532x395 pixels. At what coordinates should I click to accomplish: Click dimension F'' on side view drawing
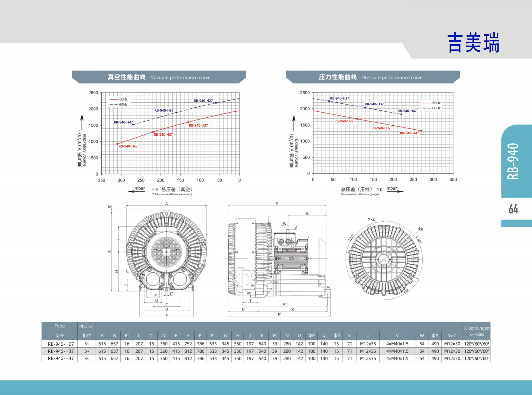[285, 304]
